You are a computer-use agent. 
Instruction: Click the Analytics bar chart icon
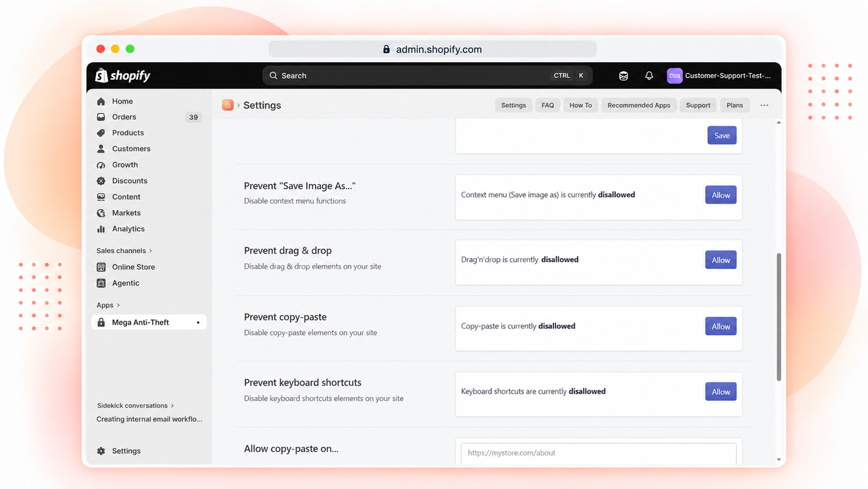point(101,229)
